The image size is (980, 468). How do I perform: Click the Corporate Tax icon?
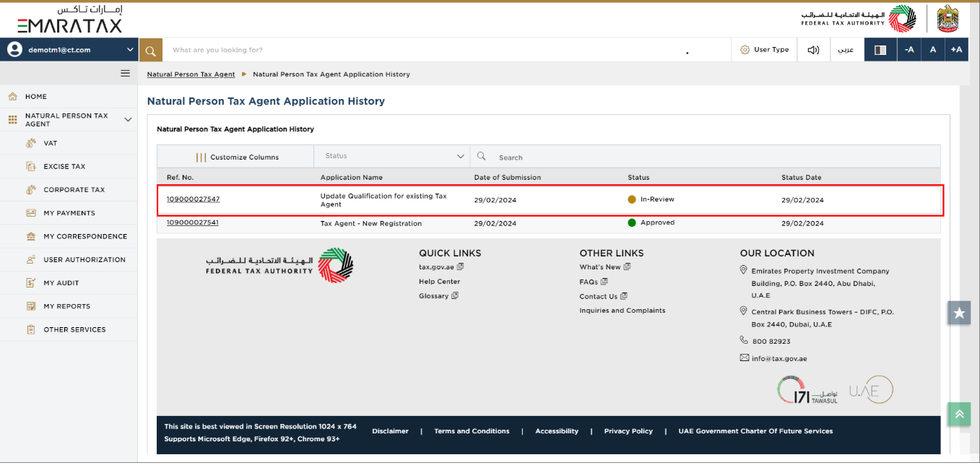(x=31, y=189)
